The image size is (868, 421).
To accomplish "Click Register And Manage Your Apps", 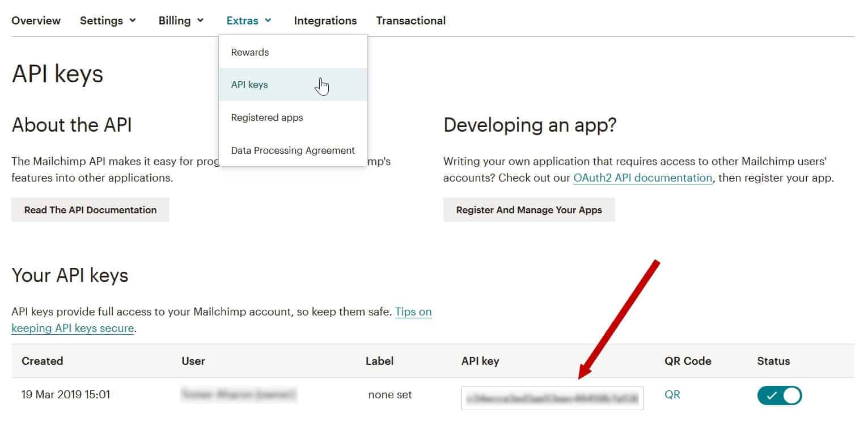I will pyautogui.click(x=529, y=210).
